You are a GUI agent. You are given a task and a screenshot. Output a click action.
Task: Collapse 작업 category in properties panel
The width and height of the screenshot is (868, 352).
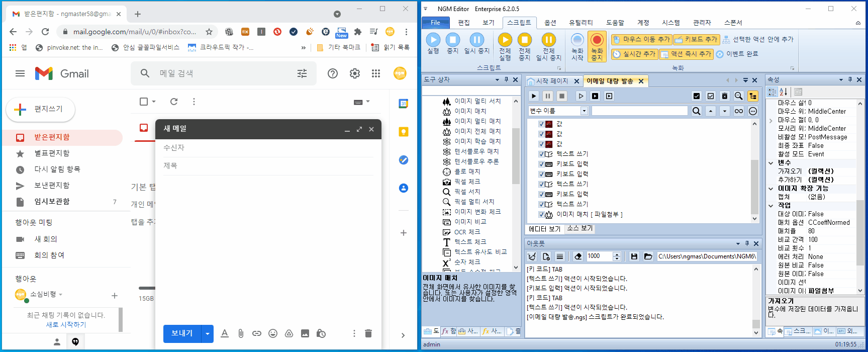click(x=771, y=206)
